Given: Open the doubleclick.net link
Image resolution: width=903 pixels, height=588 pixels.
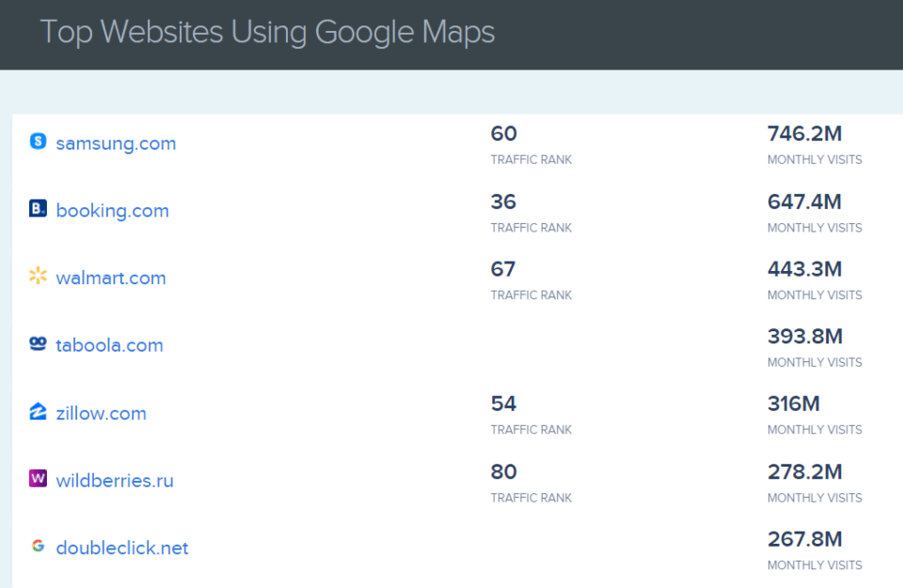Looking at the screenshot, I should point(122,548).
